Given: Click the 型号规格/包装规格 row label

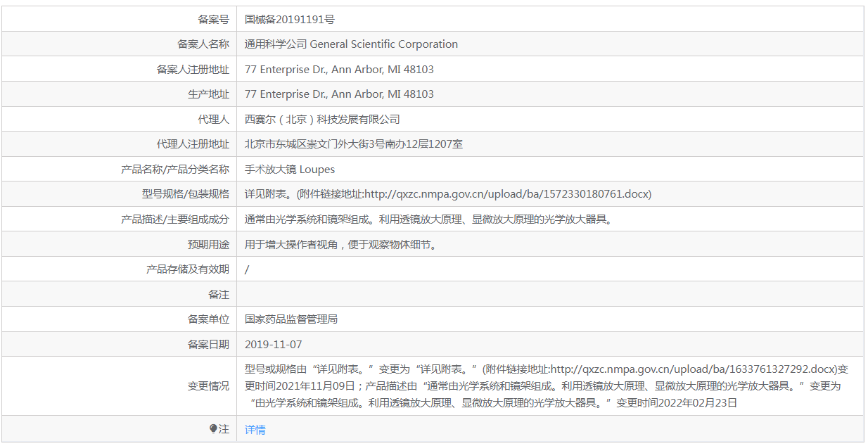Looking at the screenshot, I should tap(185, 193).
